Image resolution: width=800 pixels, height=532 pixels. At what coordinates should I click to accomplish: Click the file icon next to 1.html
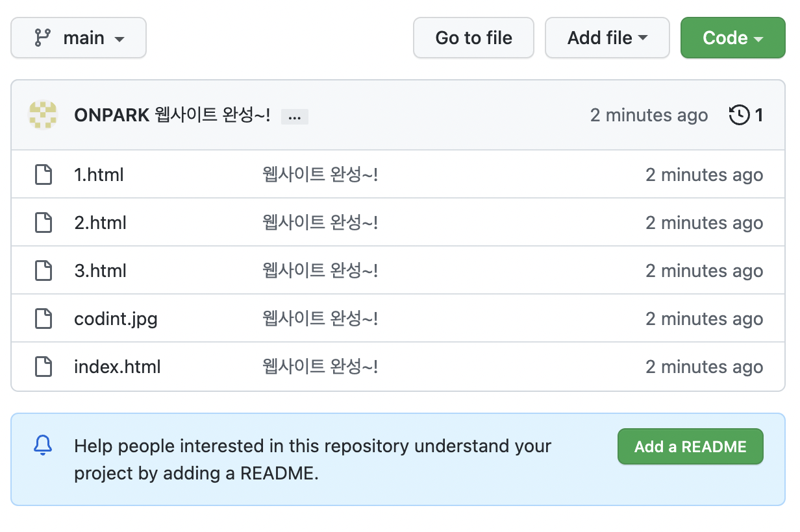tap(44, 175)
